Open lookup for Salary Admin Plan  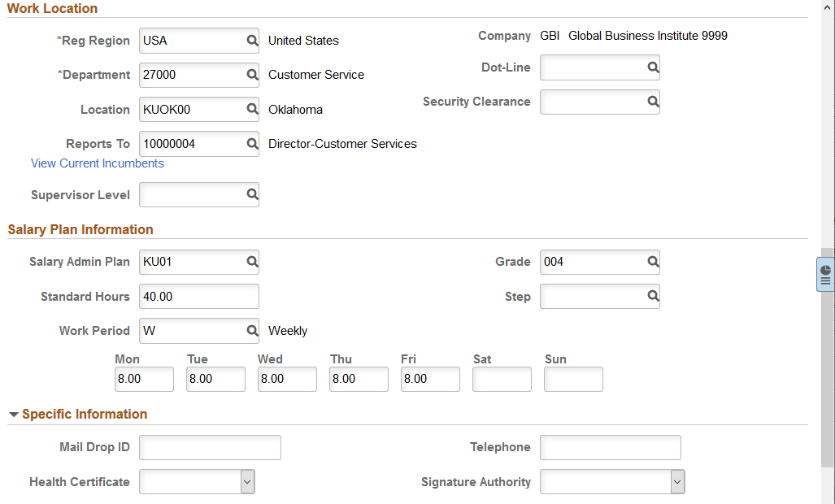(252, 262)
